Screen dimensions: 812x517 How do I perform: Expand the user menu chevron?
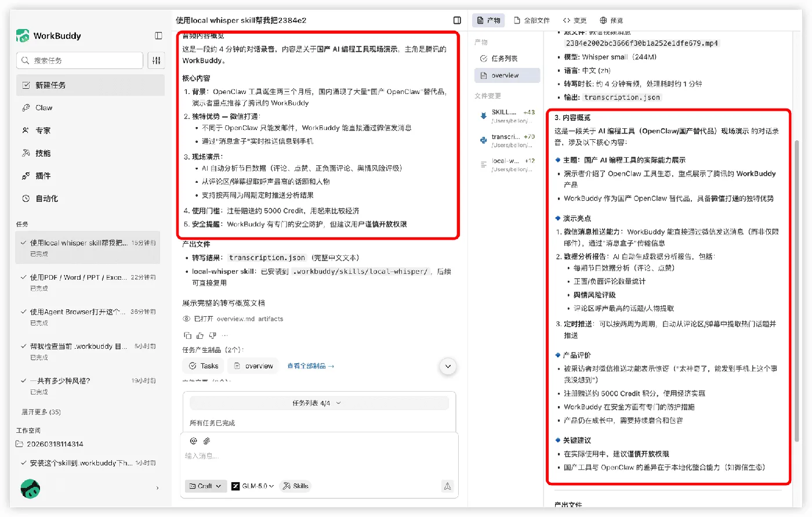pyautogui.click(x=157, y=489)
